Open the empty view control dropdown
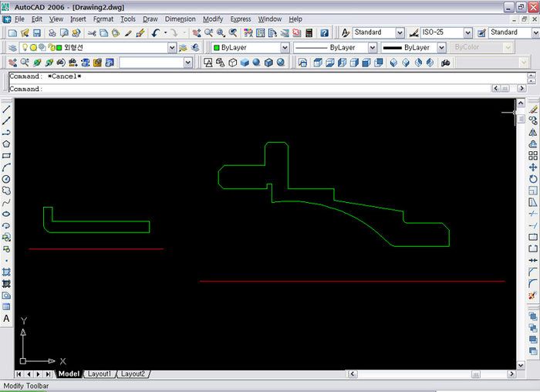The image size is (540, 392). point(187,63)
